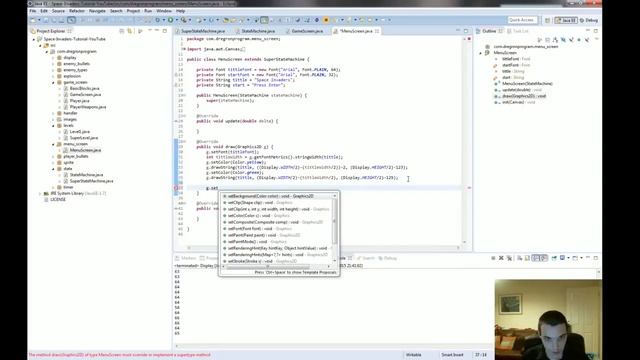Open the Run button dropdown arrow
The width and height of the screenshot is (640, 360).
pos(176,20)
